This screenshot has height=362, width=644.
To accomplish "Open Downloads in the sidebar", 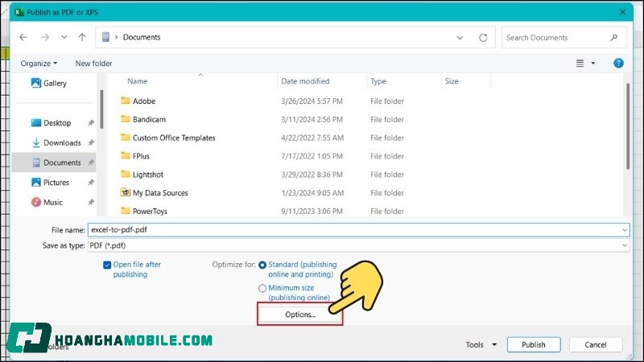I will pos(62,143).
